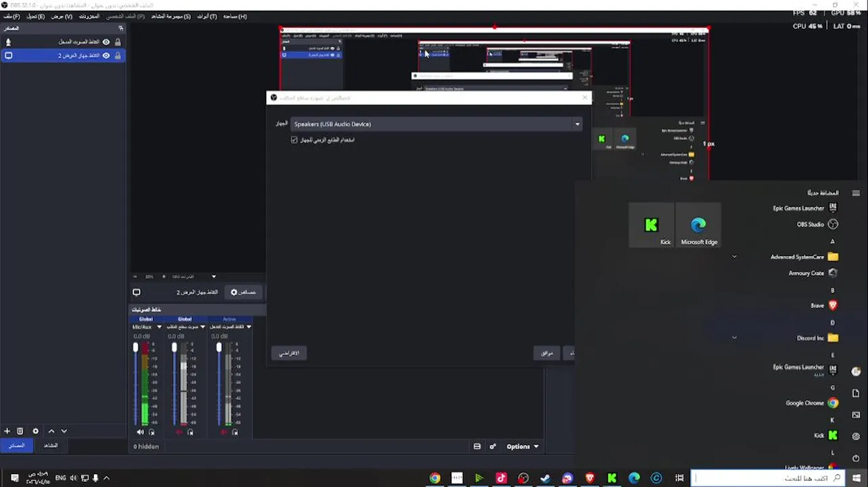This screenshot has width=868, height=487.
Task: Open Microsoft Edge tile in Start menu
Action: pyautogui.click(x=698, y=225)
